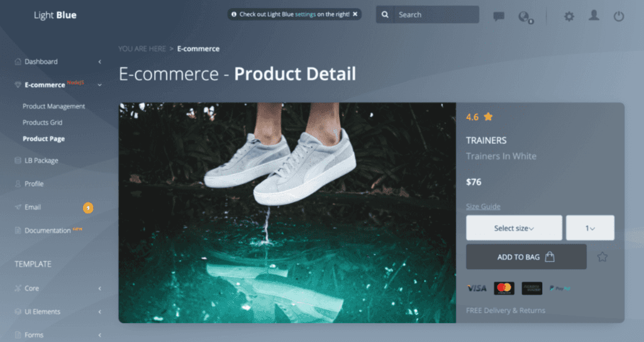The height and width of the screenshot is (342, 644).
Task: Click the Documentation file icon
Action: point(18,230)
